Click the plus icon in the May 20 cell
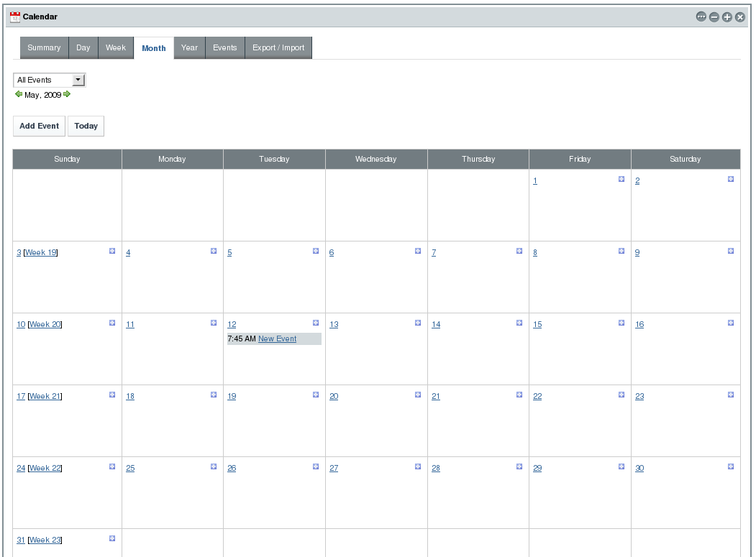 (418, 395)
